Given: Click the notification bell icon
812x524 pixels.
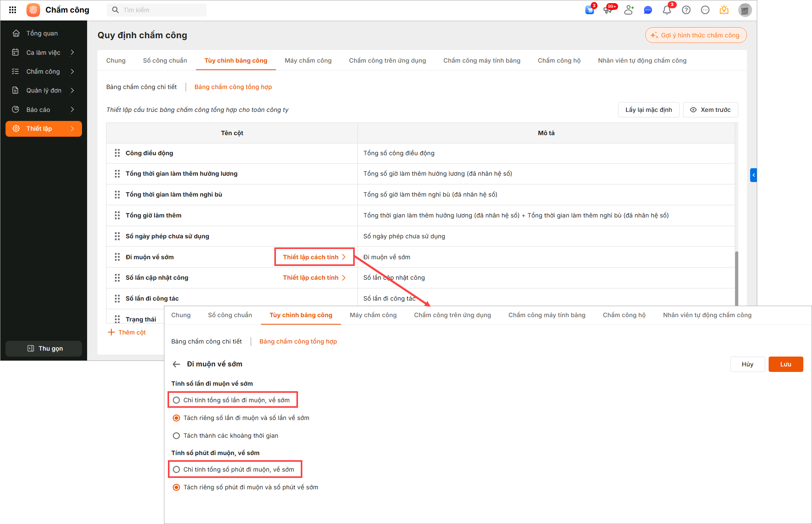Looking at the screenshot, I should coord(667,10).
